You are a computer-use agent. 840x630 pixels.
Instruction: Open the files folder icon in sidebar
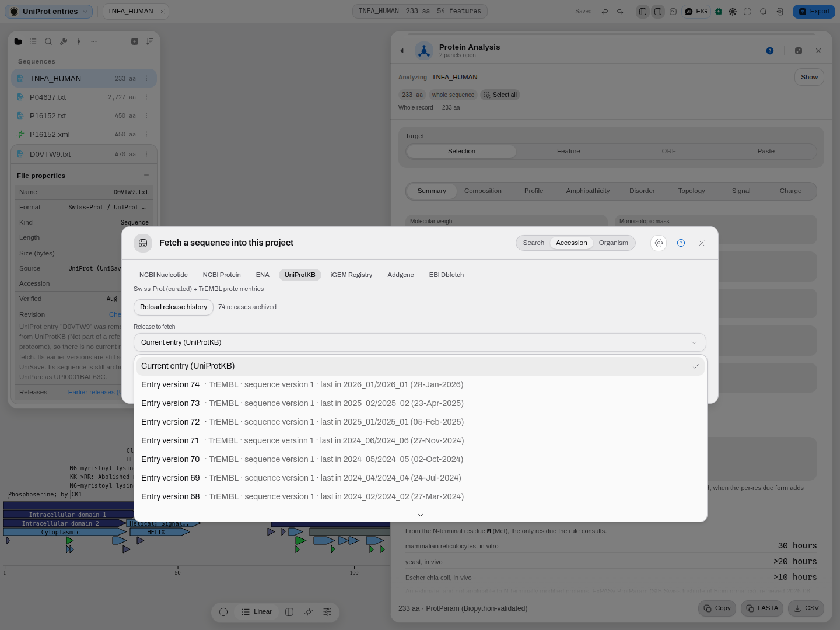18,41
